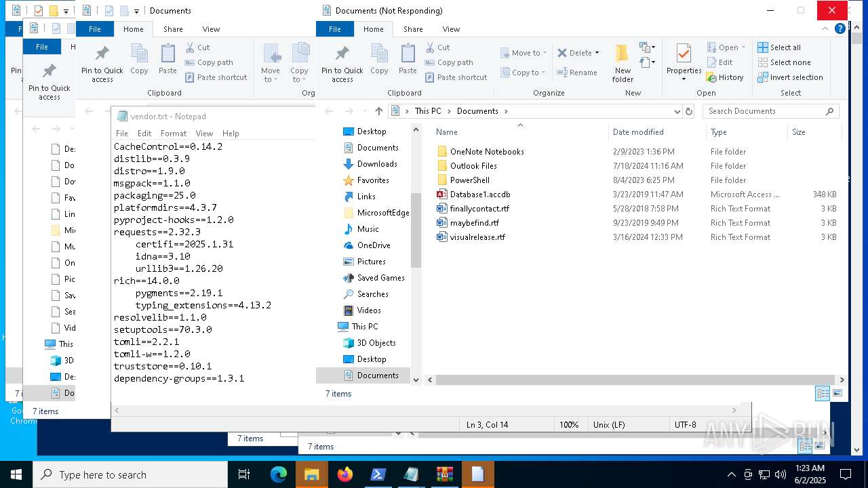Open Task View from taskbar
Viewport: 868px width, 488px height.
244,474
